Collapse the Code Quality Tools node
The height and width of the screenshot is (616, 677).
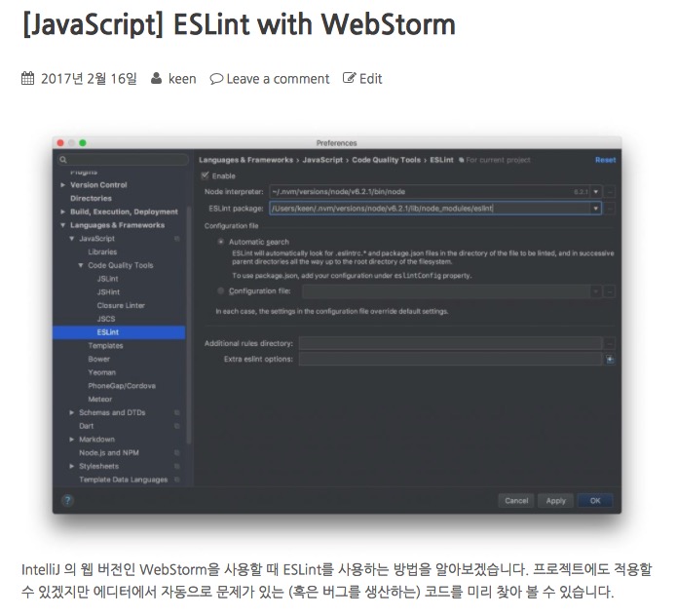pyautogui.click(x=81, y=265)
